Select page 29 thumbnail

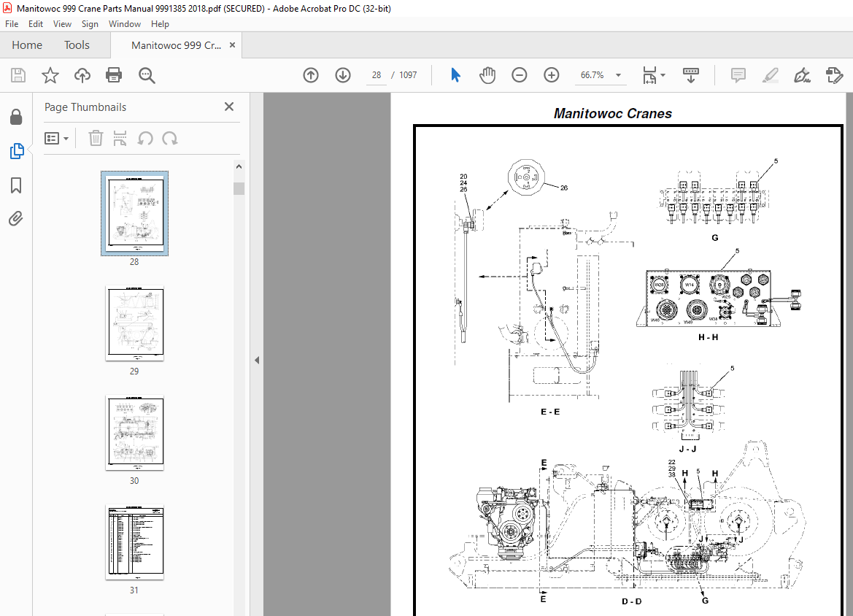[135, 324]
